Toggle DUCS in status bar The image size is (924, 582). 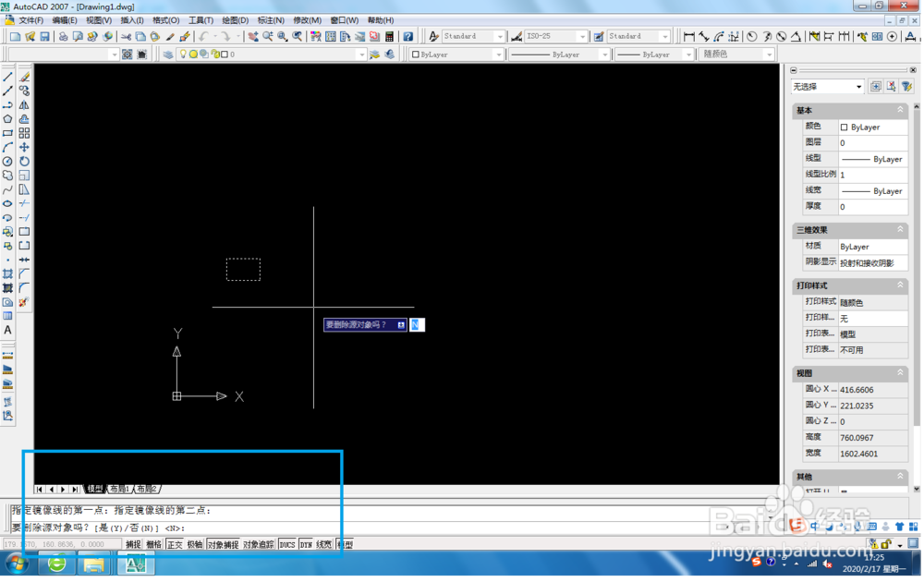click(x=287, y=545)
